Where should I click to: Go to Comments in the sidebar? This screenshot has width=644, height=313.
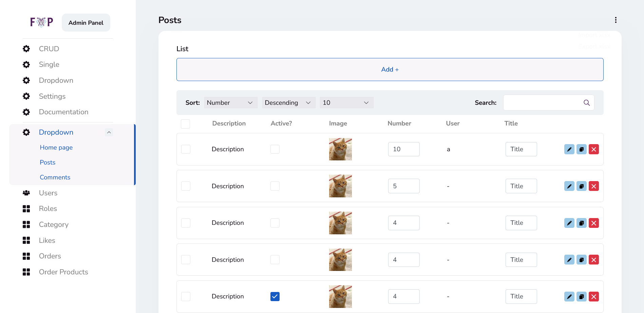pyautogui.click(x=55, y=177)
